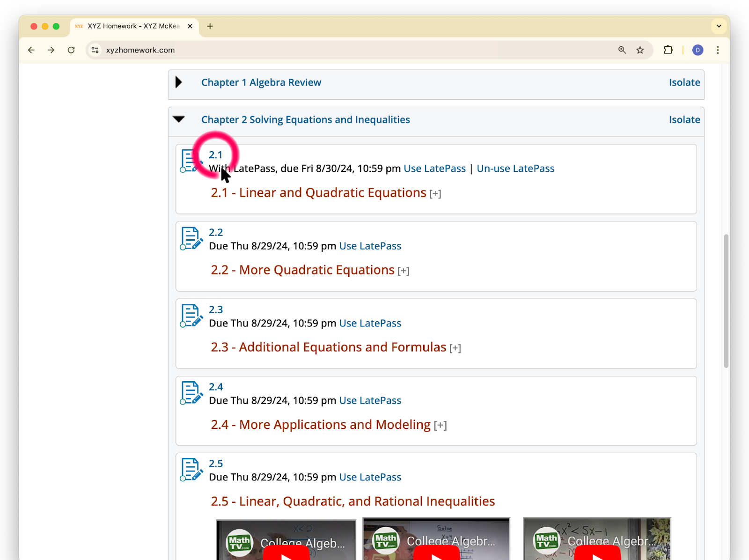Open the profile avatar D
Image resolution: width=749 pixels, height=560 pixels.
click(698, 50)
